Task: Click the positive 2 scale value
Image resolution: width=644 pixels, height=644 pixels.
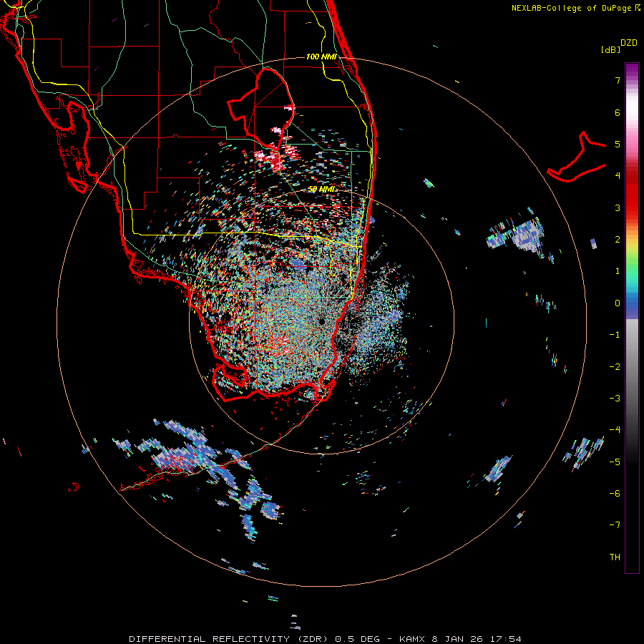Action: coord(618,240)
